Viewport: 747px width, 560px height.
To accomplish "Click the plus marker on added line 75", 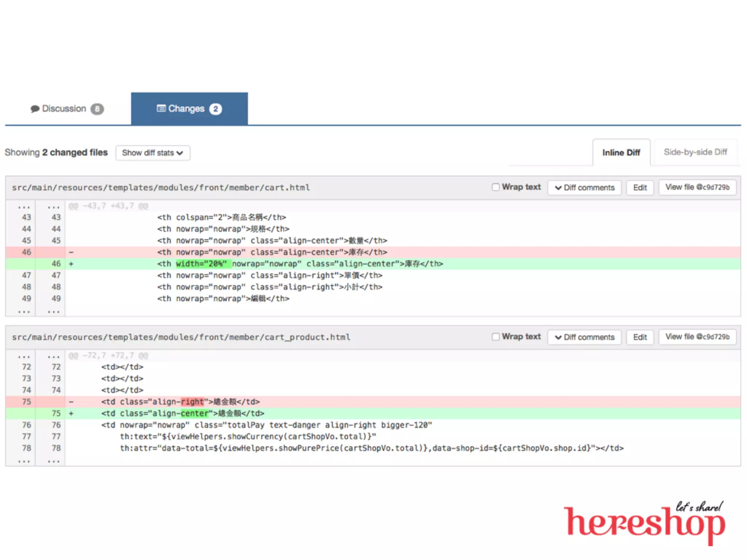I will [71, 413].
